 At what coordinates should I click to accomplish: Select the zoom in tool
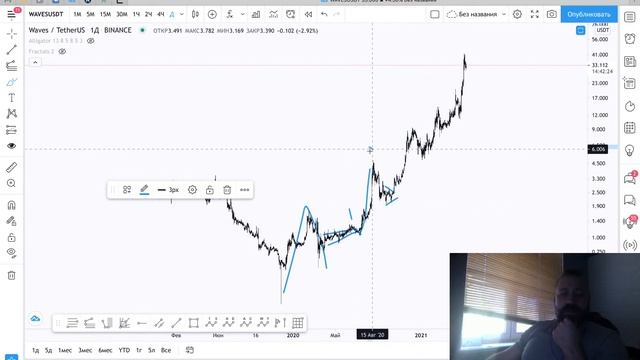pos(11,183)
